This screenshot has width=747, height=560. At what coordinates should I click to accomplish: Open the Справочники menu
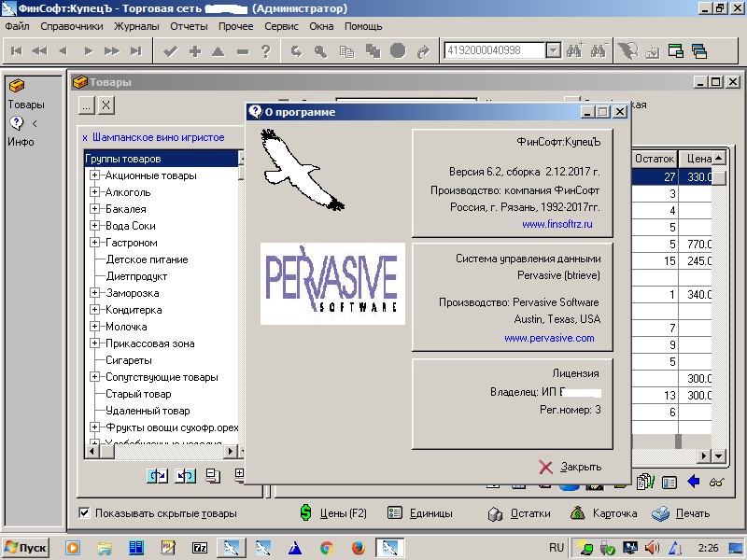(72, 26)
